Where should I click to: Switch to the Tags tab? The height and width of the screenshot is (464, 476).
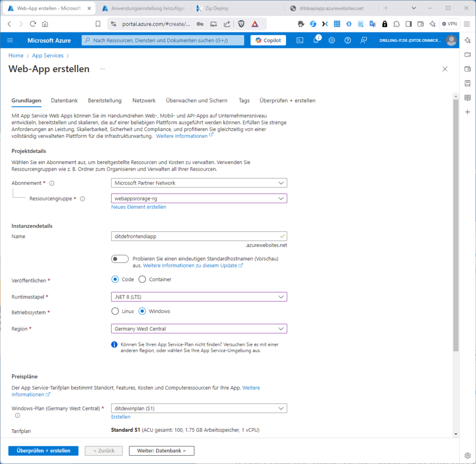point(244,100)
